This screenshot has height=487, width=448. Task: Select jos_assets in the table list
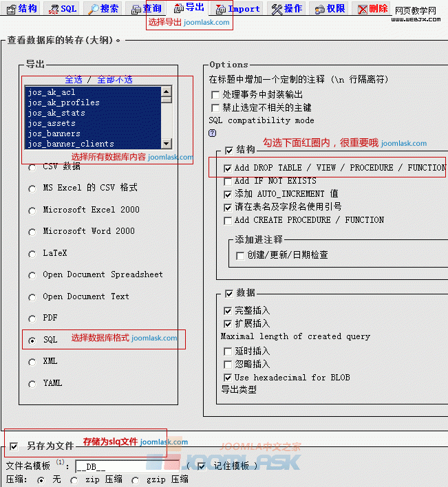tap(93, 123)
